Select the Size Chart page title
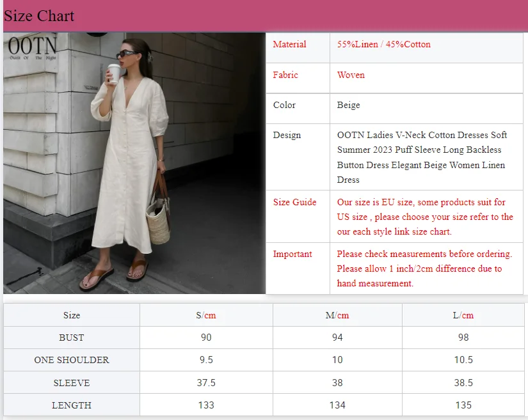Viewport: 528px width, 420px height. [x=39, y=15]
